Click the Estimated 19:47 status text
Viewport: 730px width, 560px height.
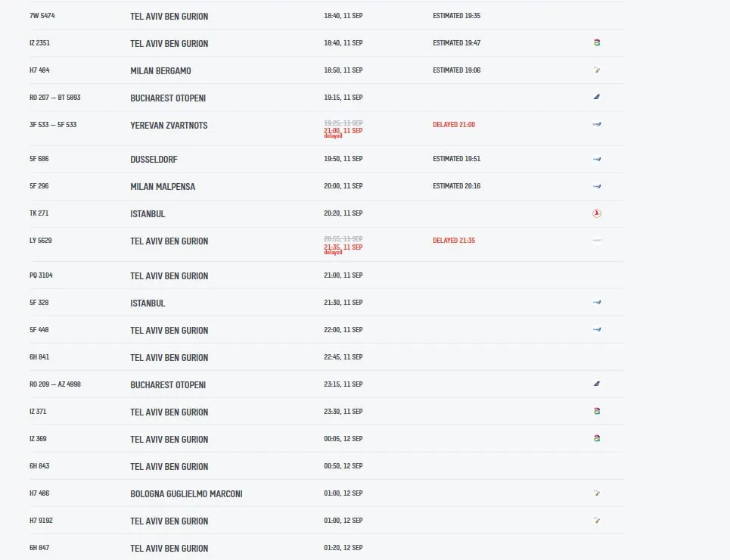pos(457,42)
